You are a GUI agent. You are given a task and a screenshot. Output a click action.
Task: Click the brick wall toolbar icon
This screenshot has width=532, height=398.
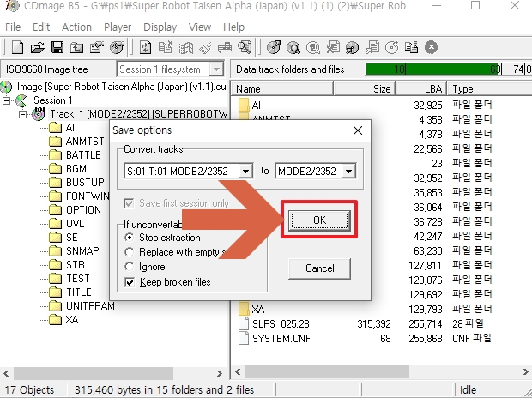coord(225,47)
